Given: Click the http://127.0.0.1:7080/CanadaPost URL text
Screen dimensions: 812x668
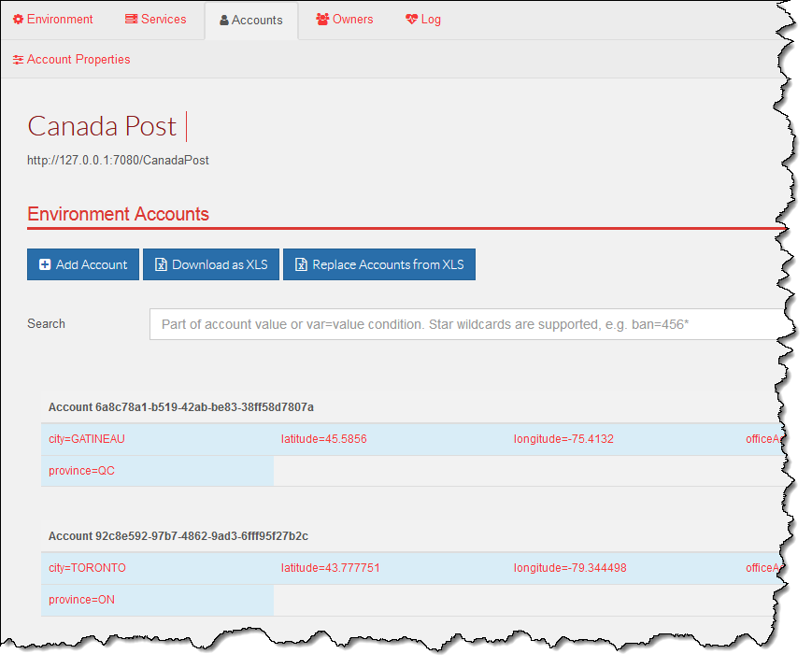Looking at the screenshot, I should tap(118, 161).
